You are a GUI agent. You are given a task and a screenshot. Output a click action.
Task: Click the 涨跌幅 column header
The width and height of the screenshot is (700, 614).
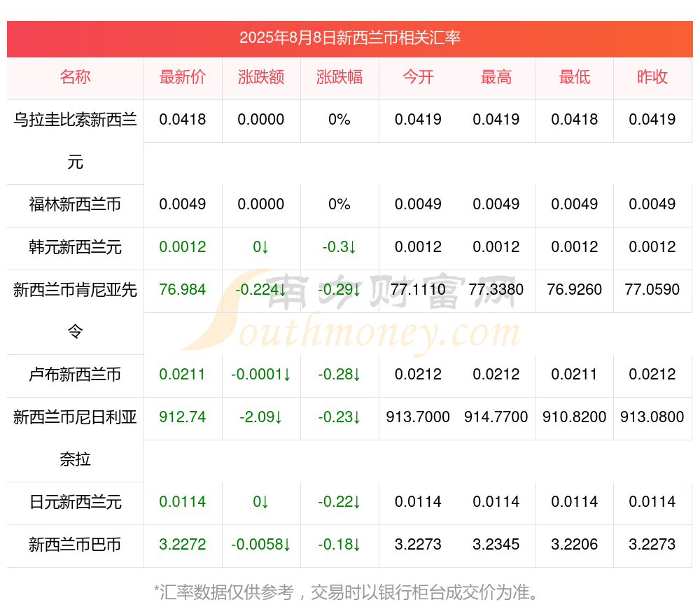(339, 77)
